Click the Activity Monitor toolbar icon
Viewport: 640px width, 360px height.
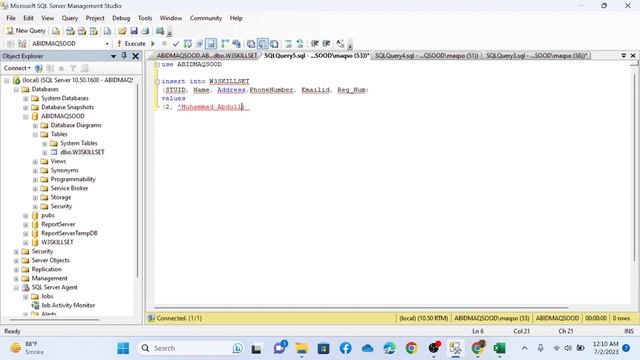(160, 31)
